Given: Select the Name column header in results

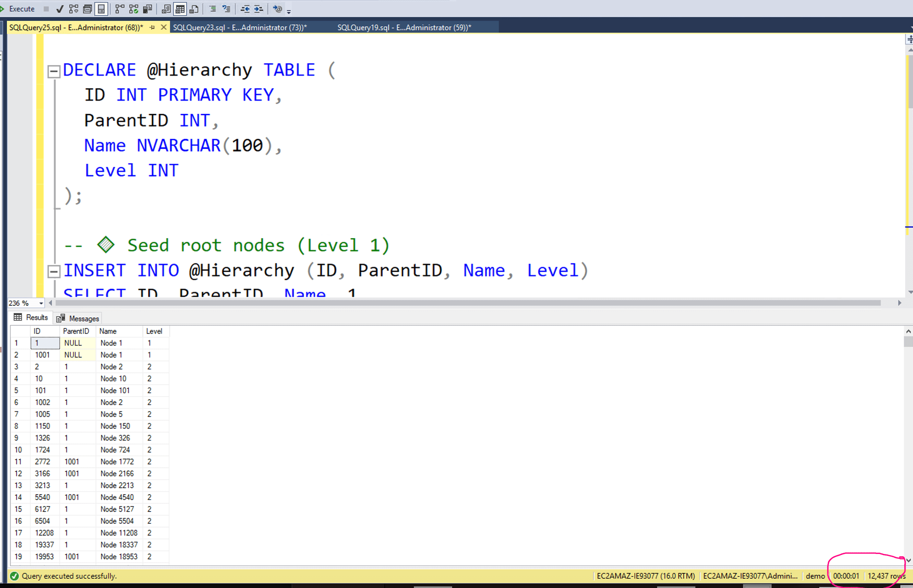Looking at the screenshot, I should [108, 331].
